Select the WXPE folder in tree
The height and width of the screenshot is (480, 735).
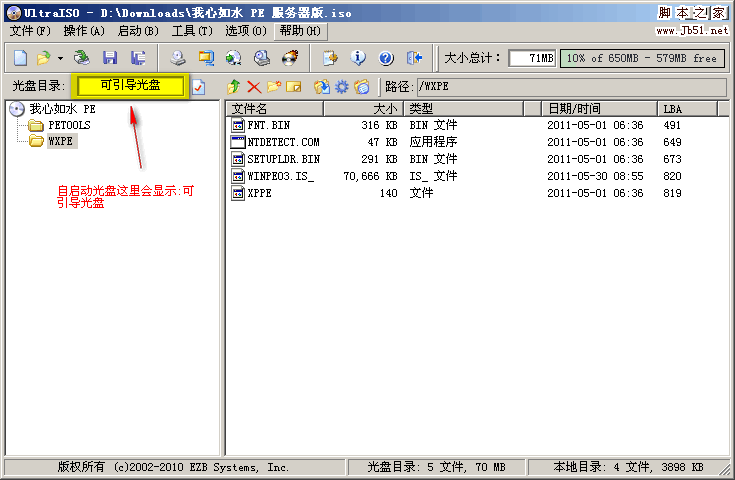(60, 141)
